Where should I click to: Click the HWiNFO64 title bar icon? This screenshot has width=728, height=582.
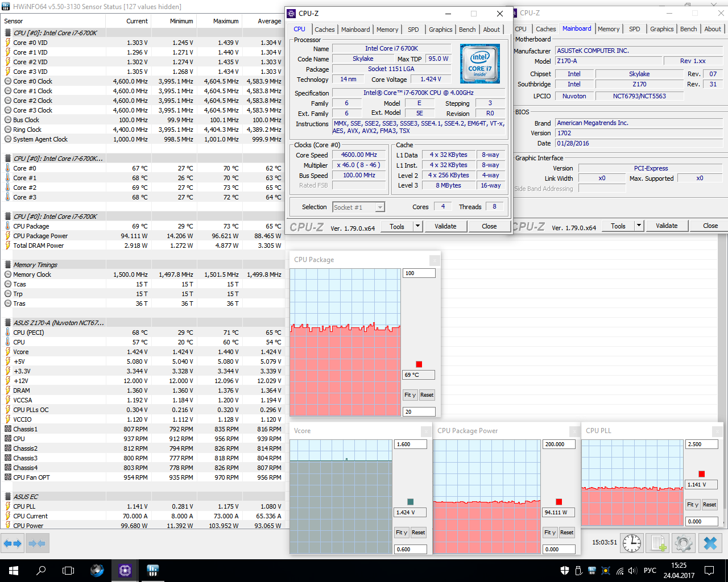tap(6, 7)
